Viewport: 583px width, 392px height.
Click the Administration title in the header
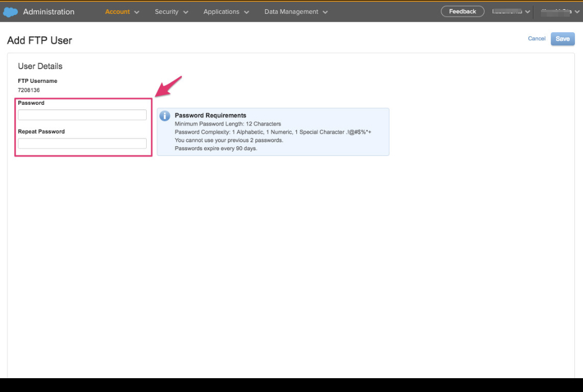click(x=48, y=12)
